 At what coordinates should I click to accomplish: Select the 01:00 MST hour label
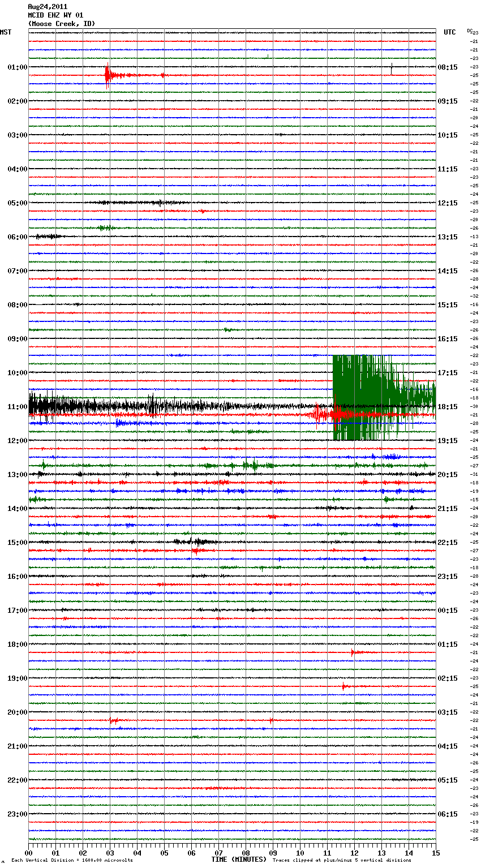click(17, 67)
